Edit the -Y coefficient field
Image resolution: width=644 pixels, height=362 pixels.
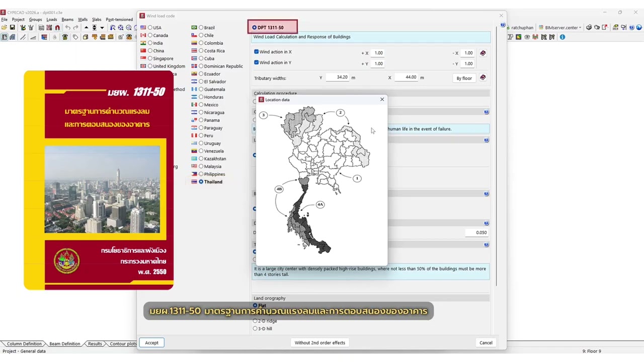(x=468, y=63)
